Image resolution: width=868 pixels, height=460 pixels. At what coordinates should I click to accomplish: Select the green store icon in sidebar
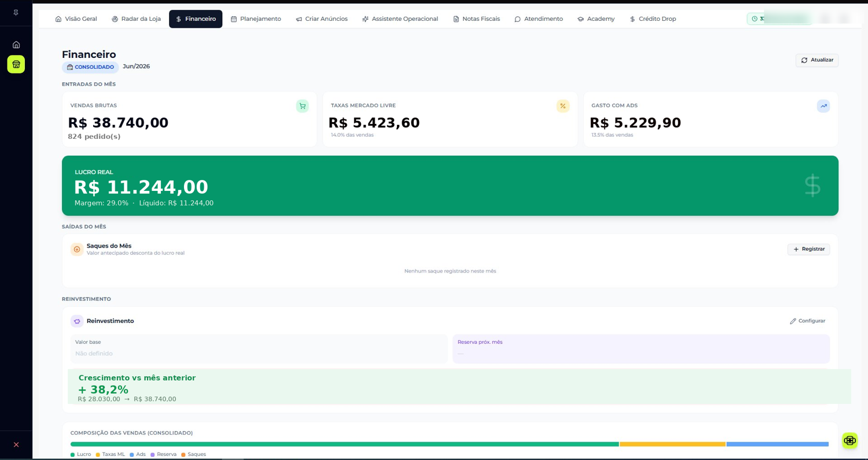16,64
